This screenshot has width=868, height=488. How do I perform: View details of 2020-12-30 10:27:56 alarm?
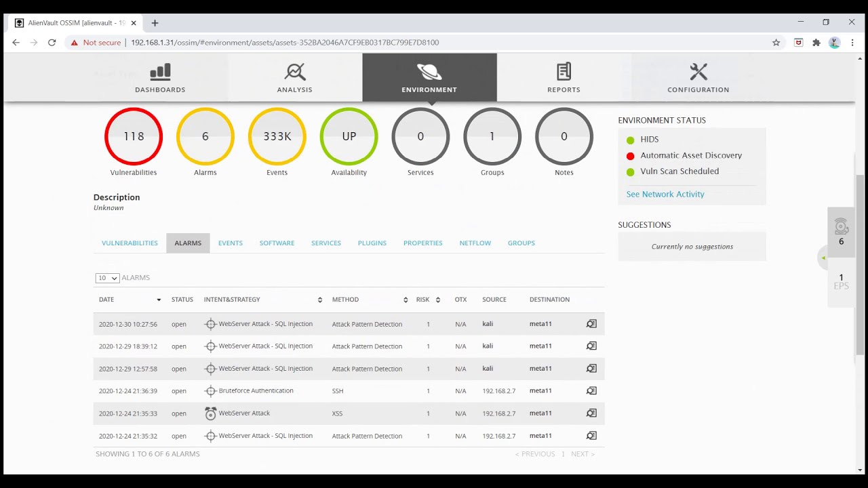pyautogui.click(x=591, y=324)
